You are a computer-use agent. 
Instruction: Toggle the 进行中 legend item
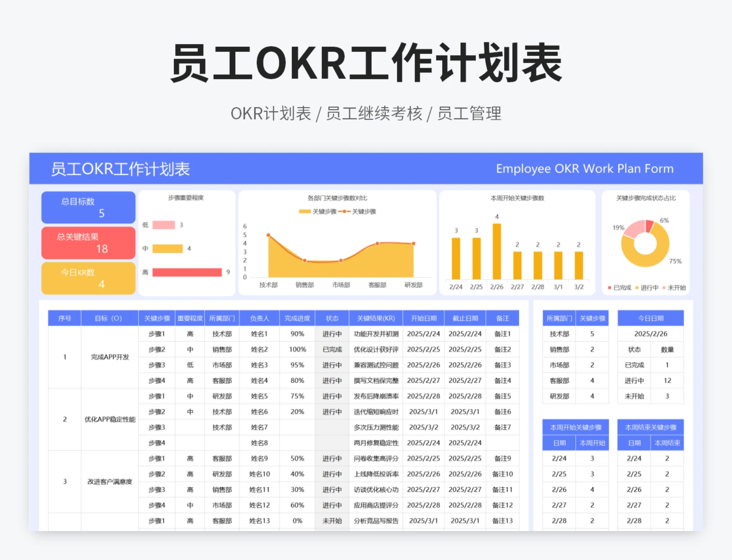(649, 288)
